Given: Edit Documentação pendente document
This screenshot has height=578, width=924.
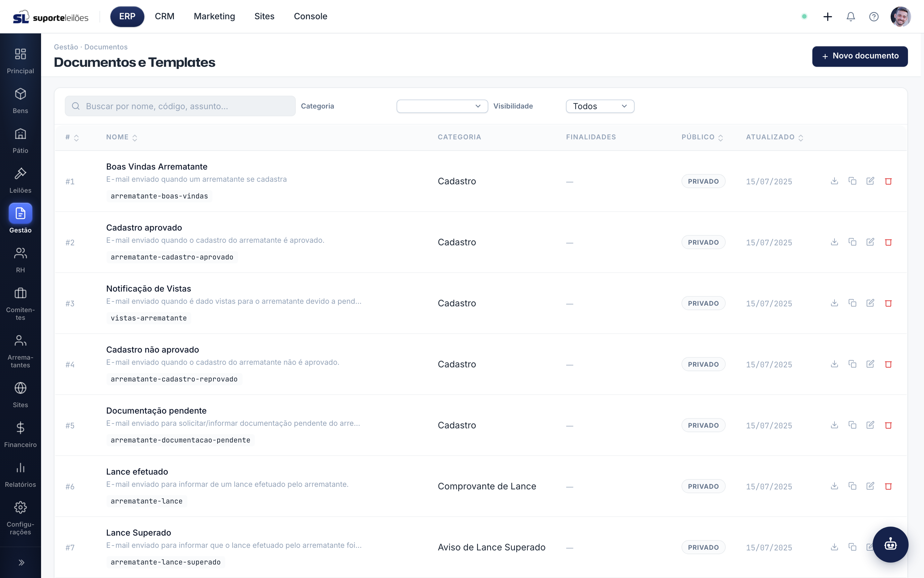Looking at the screenshot, I should pyautogui.click(x=870, y=425).
